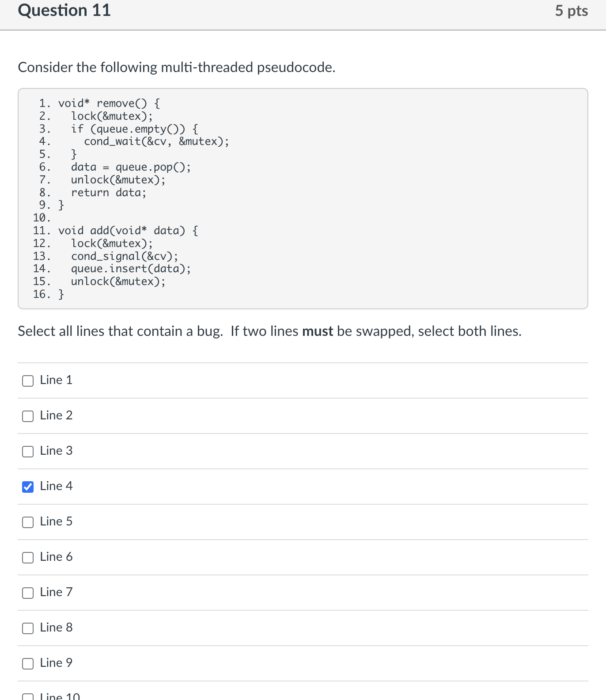The image size is (606, 700).
Task: Click the Line 5 answer label
Action: coord(56,522)
